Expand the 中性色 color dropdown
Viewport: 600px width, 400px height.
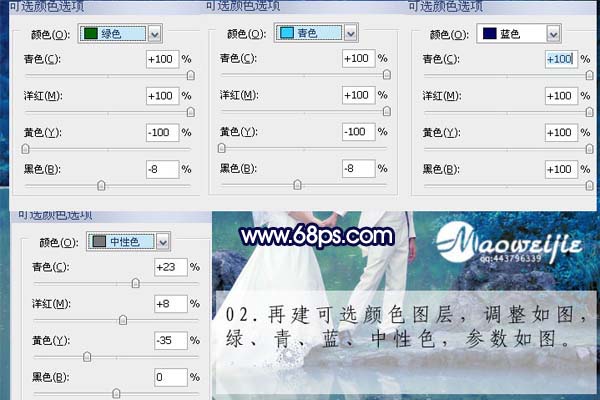click(163, 240)
